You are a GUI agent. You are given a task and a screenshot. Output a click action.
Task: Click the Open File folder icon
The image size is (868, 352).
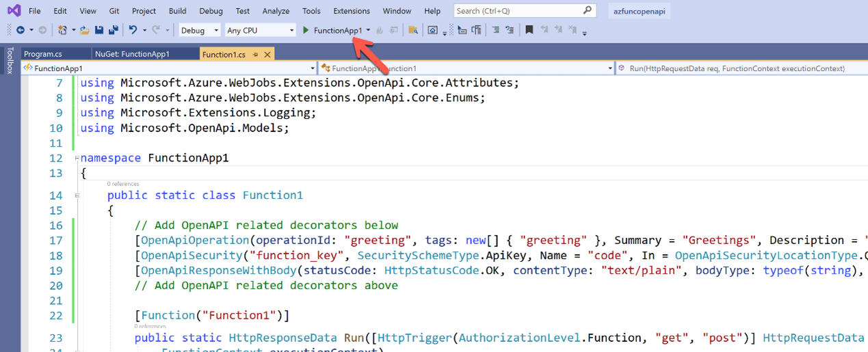pyautogui.click(x=84, y=30)
